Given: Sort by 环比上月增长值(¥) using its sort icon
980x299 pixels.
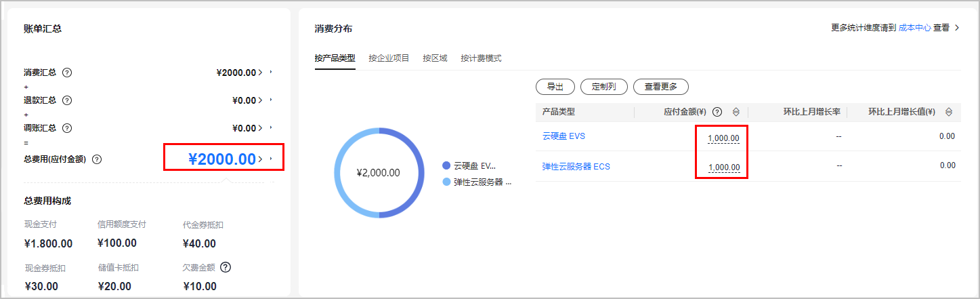Looking at the screenshot, I should point(948,113).
